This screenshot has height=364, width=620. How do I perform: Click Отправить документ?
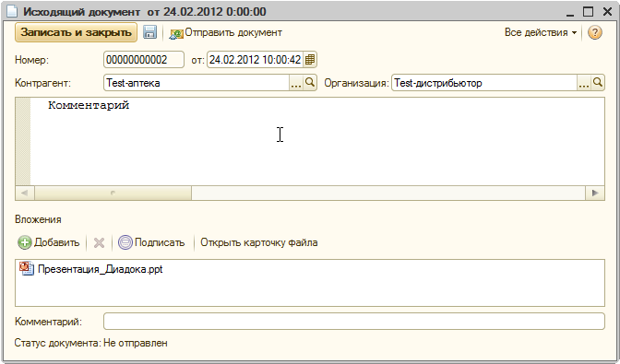point(226,33)
